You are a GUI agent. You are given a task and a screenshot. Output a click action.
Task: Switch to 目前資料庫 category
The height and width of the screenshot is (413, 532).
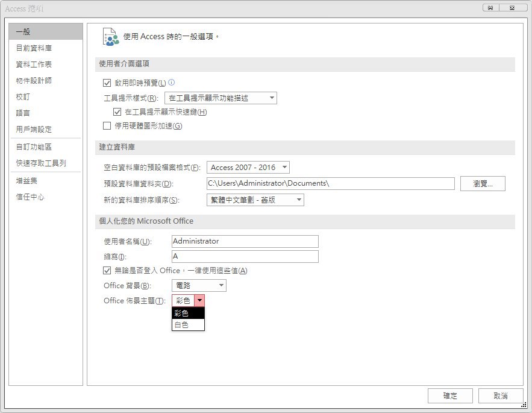pyautogui.click(x=46, y=48)
